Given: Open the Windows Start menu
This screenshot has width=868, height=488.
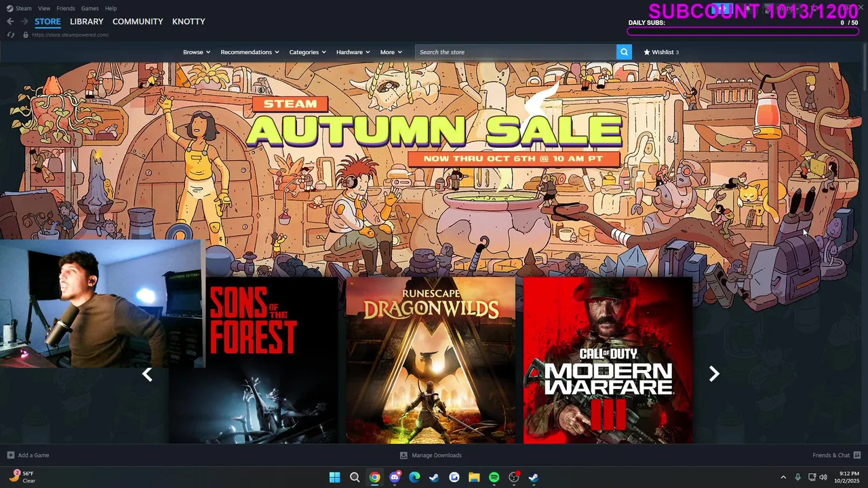Looking at the screenshot, I should pos(334,477).
